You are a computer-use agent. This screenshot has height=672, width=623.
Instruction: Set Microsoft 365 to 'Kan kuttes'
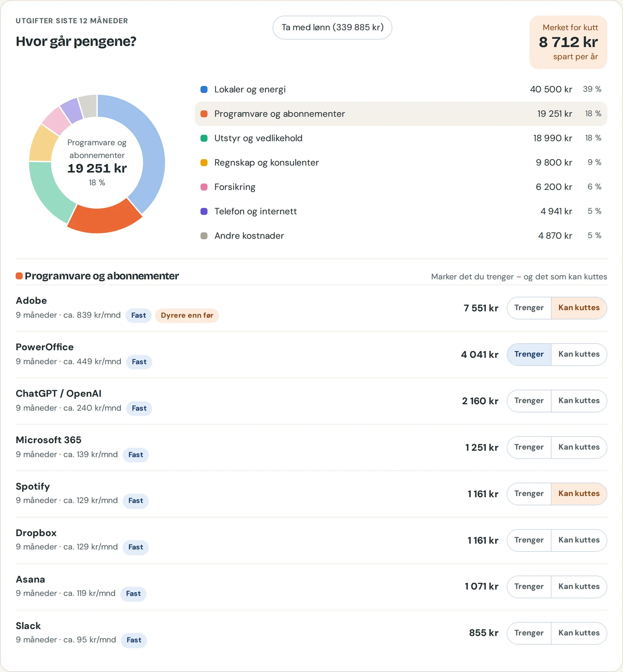click(579, 447)
